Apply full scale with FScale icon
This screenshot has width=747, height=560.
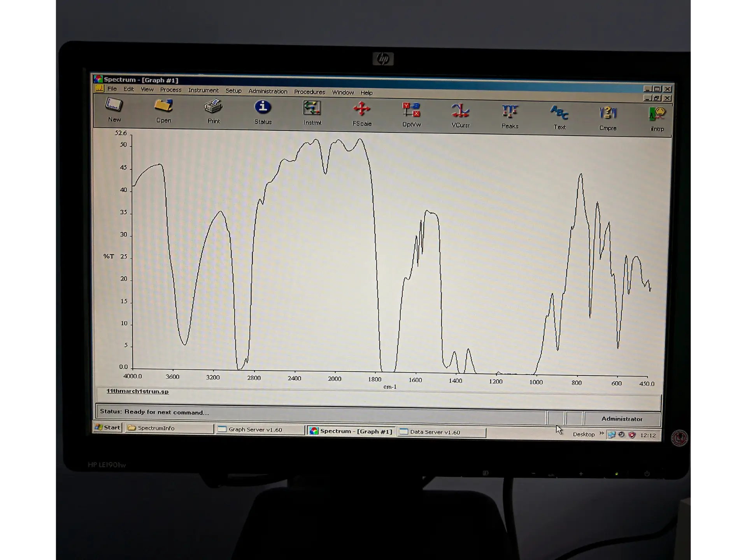click(x=362, y=110)
